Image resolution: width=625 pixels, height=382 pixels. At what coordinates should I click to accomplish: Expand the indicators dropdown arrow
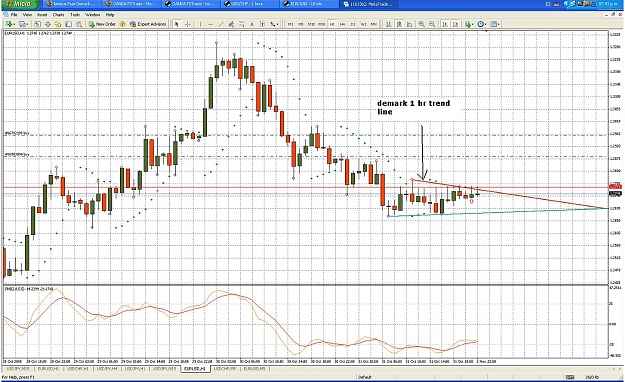click(473, 24)
